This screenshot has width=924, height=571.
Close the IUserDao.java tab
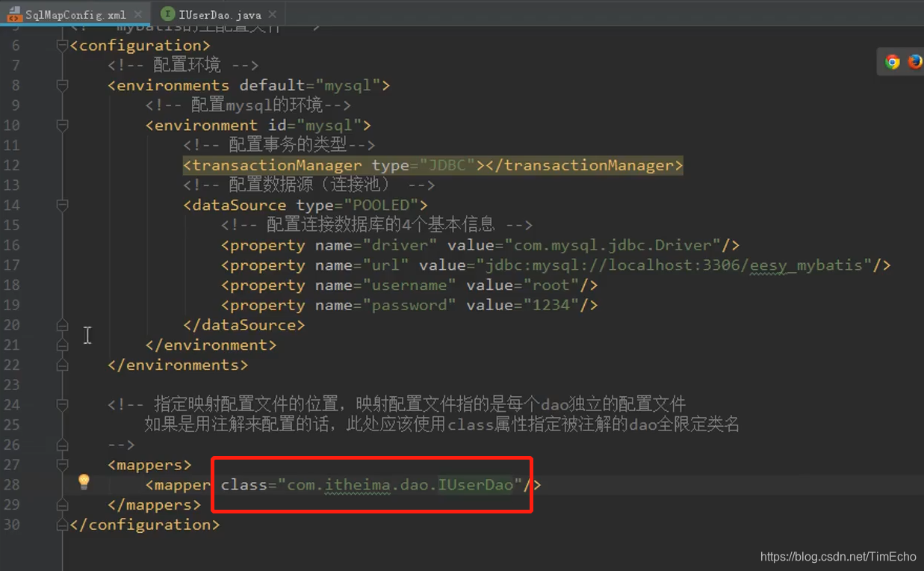(272, 14)
